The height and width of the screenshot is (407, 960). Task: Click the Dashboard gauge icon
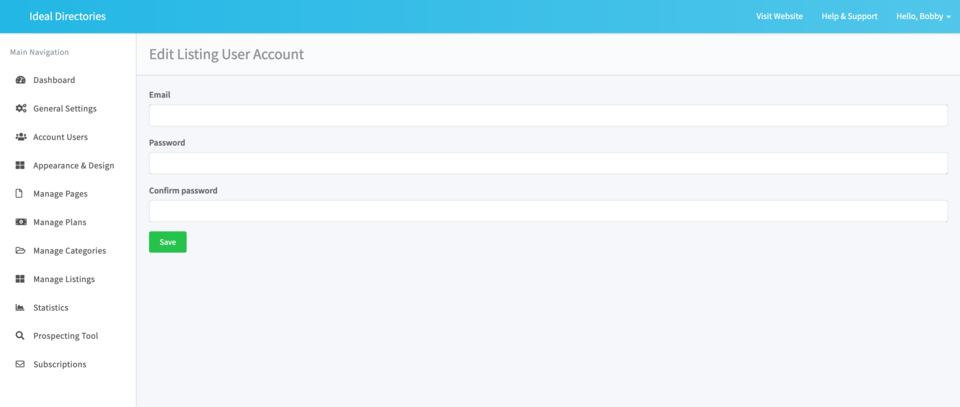(20, 80)
